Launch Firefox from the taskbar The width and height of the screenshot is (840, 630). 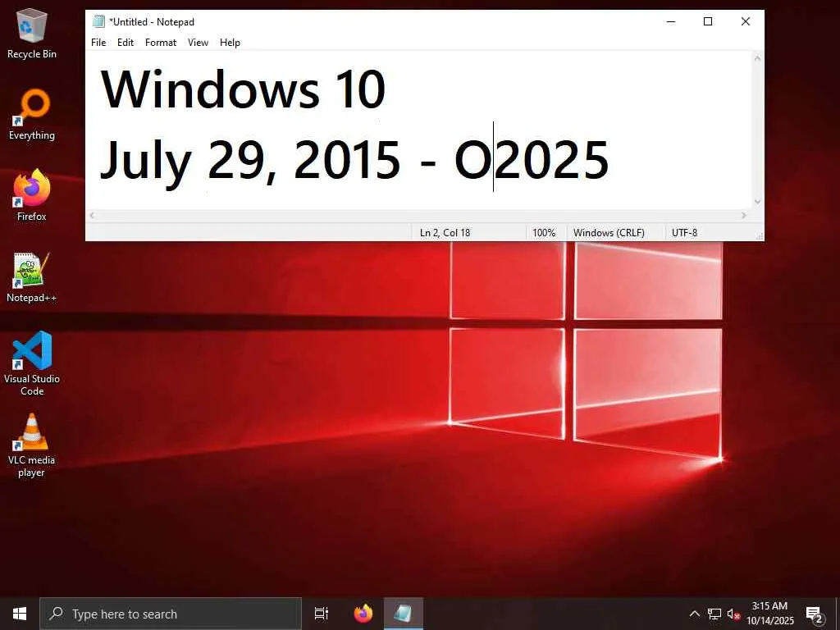(x=363, y=614)
